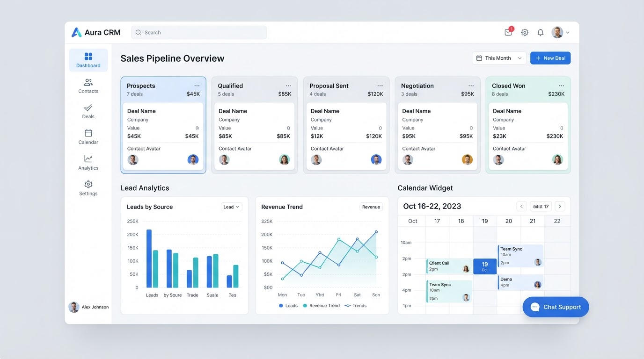Open the user profile avatar menu
644x359 pixels.
point(560,32)
